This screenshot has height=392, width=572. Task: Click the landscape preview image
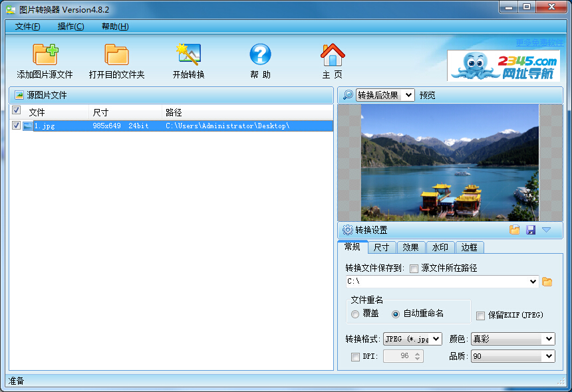click(450, 162)
